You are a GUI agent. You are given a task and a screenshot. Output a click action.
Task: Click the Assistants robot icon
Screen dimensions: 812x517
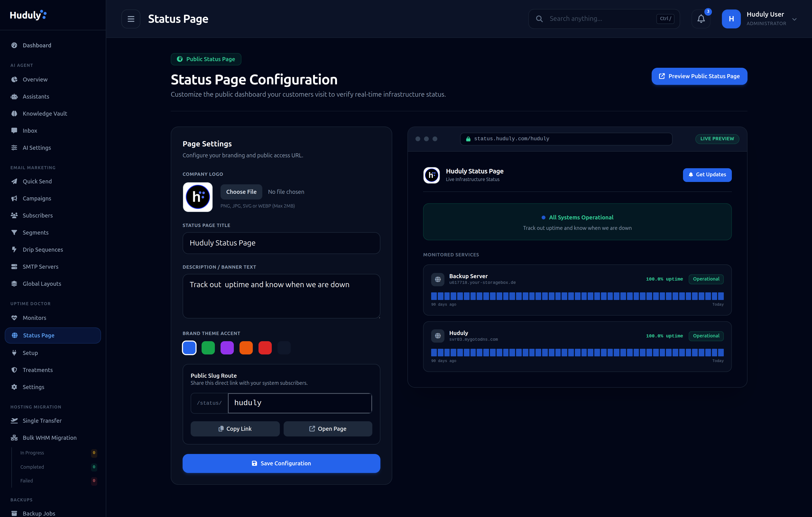pyautogui.click(x=14, y=97)
